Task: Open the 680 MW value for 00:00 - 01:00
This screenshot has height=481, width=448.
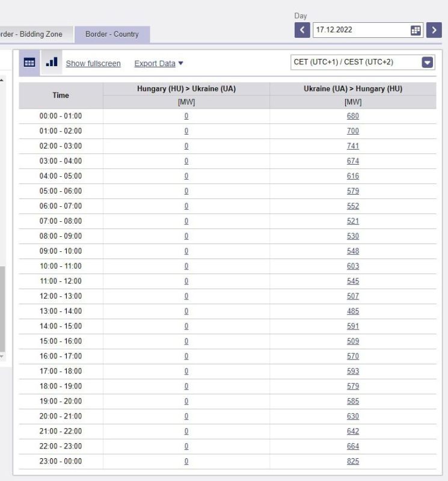Action: tap(352, 116)
